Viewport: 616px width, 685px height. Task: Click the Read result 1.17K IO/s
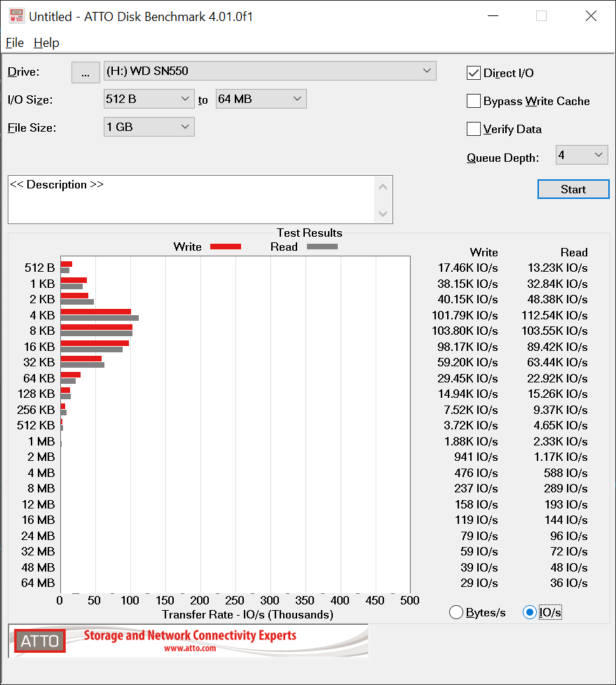tap(561, 457)
